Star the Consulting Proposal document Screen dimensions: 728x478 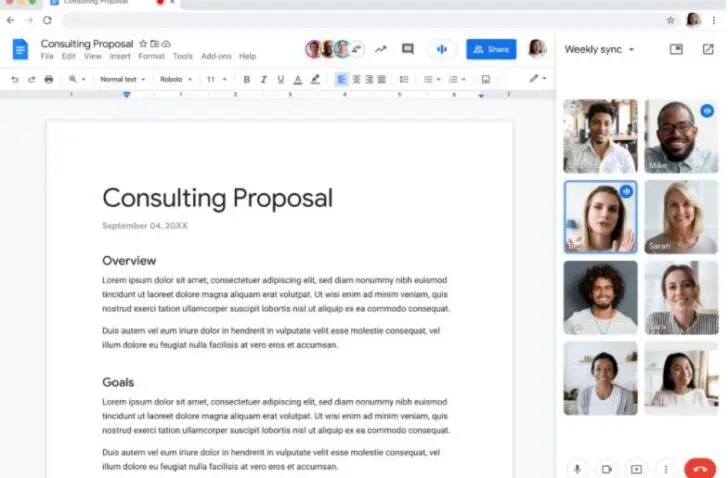pos(143,44)
